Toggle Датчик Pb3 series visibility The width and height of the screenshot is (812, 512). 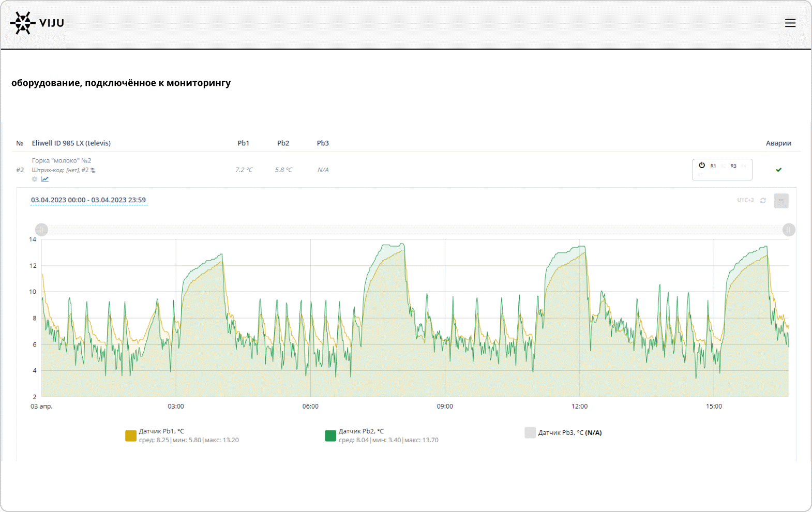(x=530, y=433)
